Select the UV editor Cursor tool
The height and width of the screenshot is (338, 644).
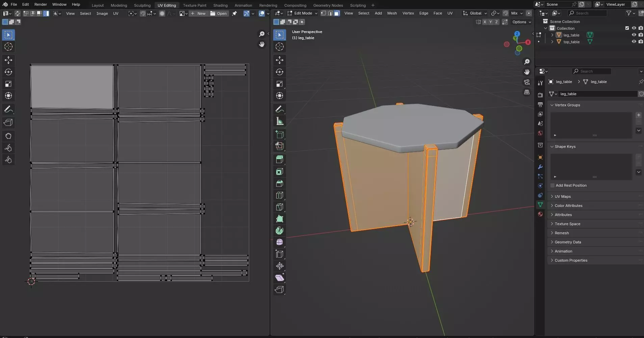(x=8, y=47)
